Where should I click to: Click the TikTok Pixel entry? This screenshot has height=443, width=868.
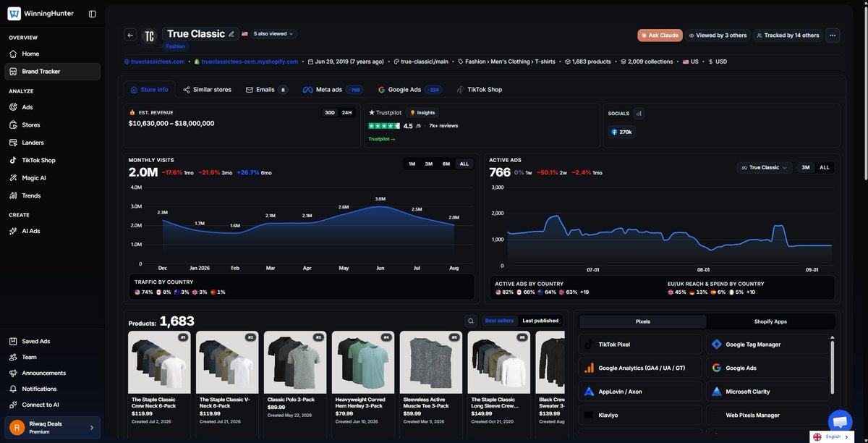point(640,345)
